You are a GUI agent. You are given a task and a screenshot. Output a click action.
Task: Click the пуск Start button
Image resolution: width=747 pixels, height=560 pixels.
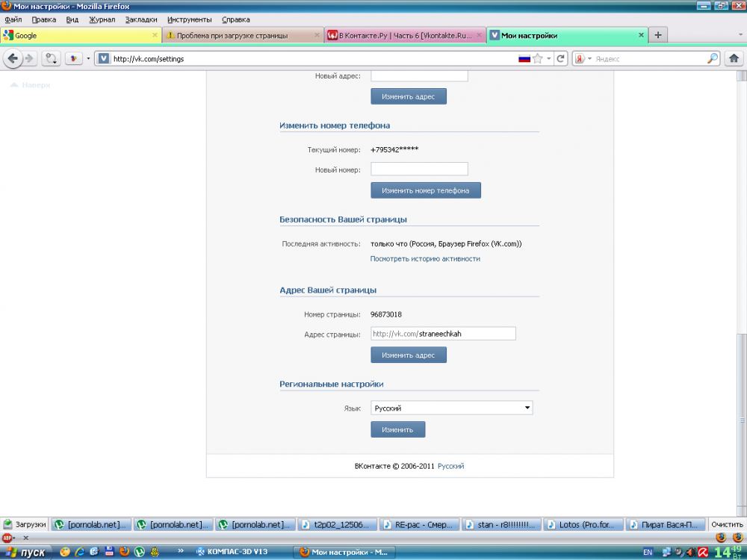pyautogui.click(x=25, y=553)
